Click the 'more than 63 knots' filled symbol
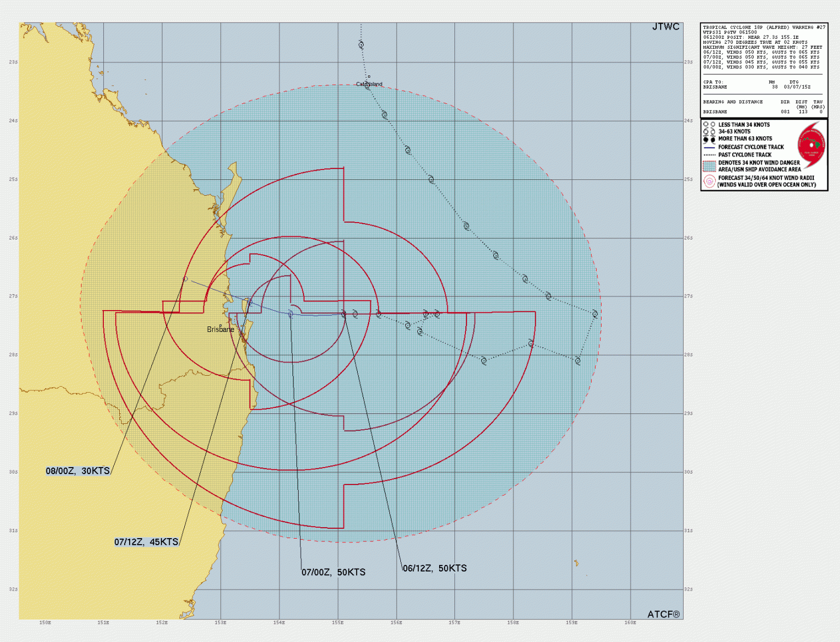 point(706,139)
